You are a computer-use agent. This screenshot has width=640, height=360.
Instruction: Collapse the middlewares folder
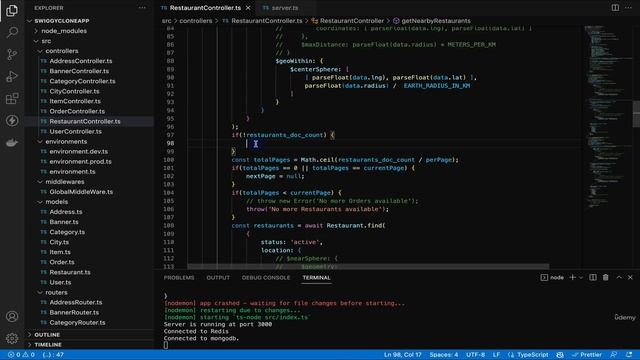tap(89, 182)
